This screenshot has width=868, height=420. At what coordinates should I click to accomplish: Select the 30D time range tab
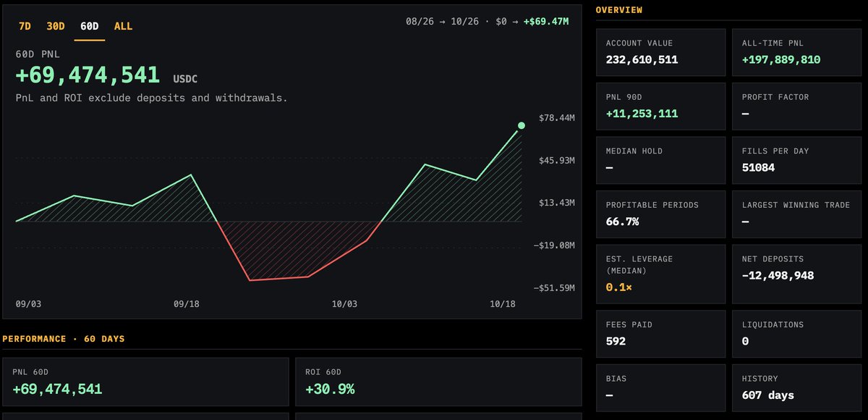56,26
